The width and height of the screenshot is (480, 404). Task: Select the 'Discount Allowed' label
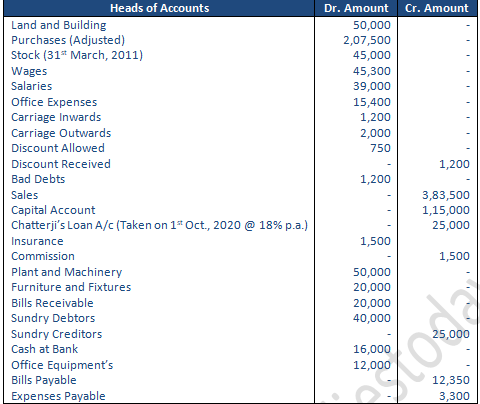click(58, 148)
